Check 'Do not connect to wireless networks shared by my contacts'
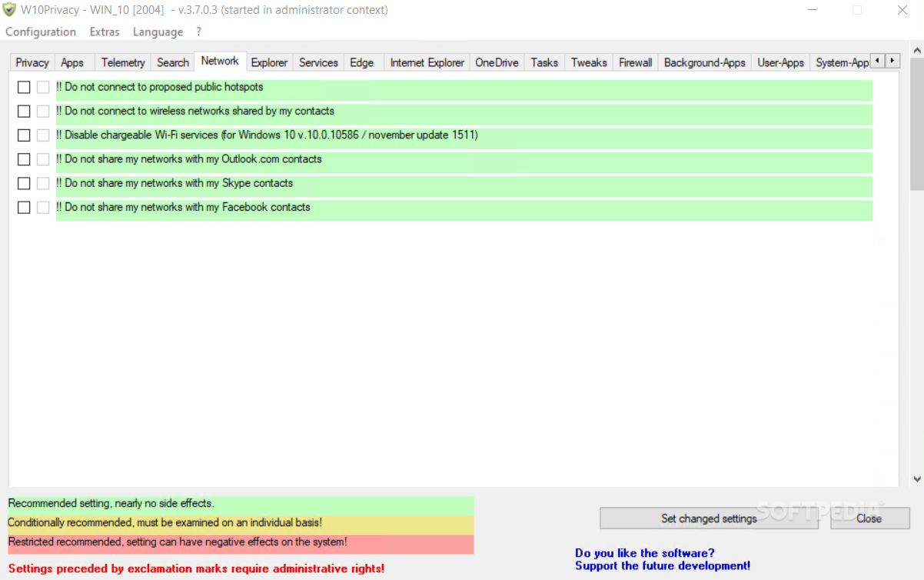The height and width of the screenshot is (580, 924). tap(23, 111)
